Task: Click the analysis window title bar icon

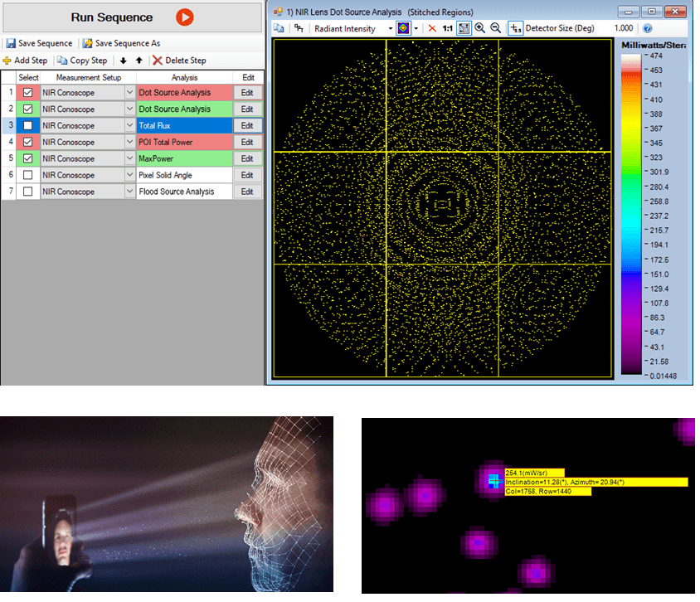Action: click(278, 12)
